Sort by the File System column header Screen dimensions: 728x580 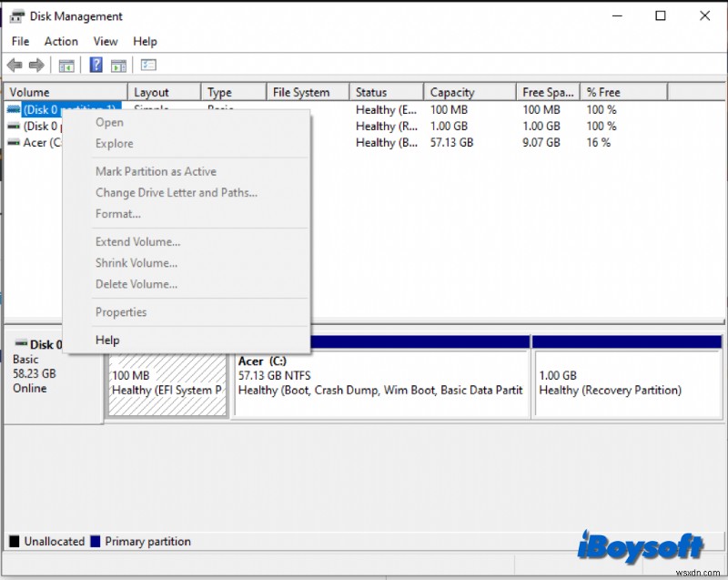click(308, 92)
